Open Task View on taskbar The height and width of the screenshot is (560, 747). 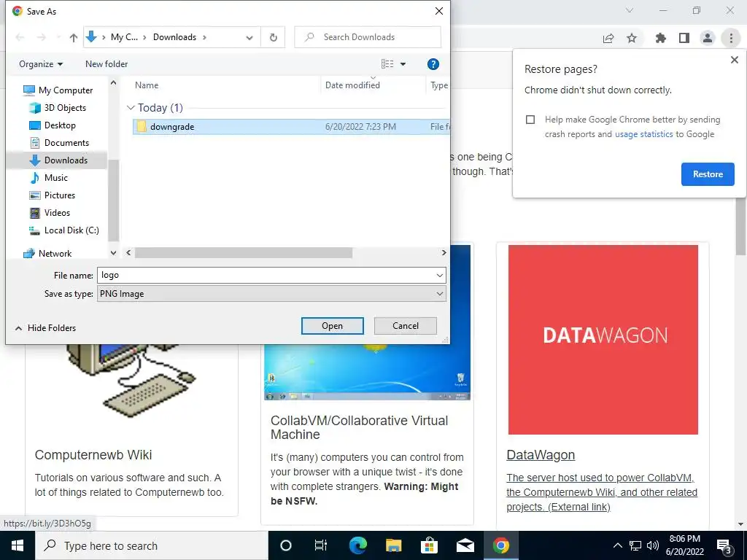click(x=321, y=545)
